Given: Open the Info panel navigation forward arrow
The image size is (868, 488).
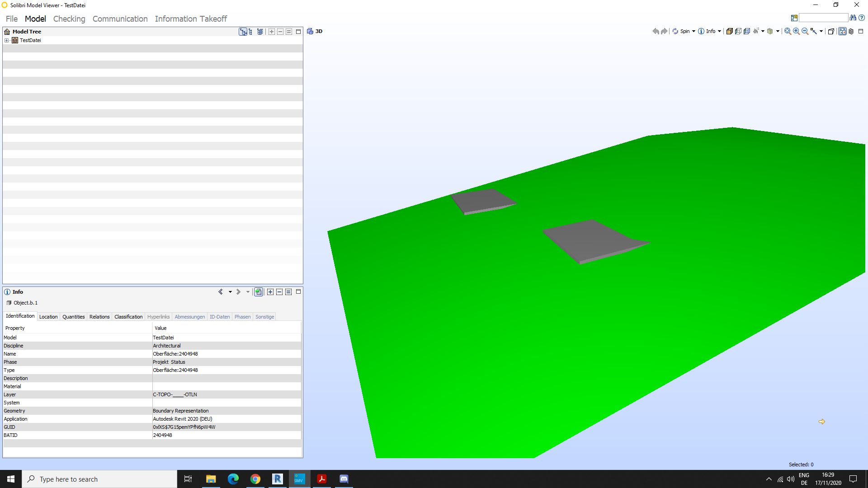Looking at the screenshot, I should tap(238, 291).
